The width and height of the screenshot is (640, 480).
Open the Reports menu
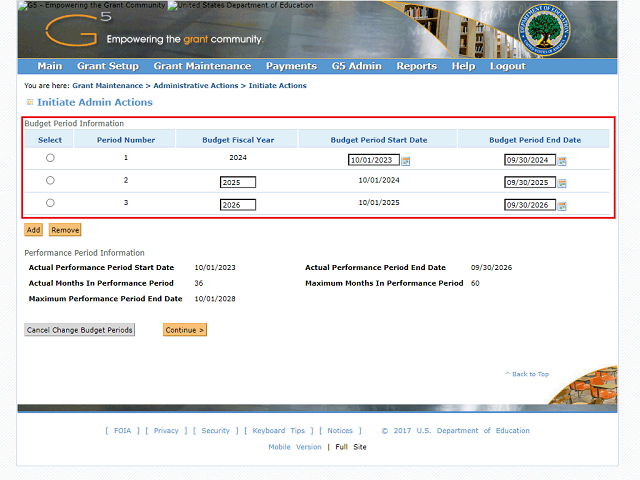tap(417, 66)
